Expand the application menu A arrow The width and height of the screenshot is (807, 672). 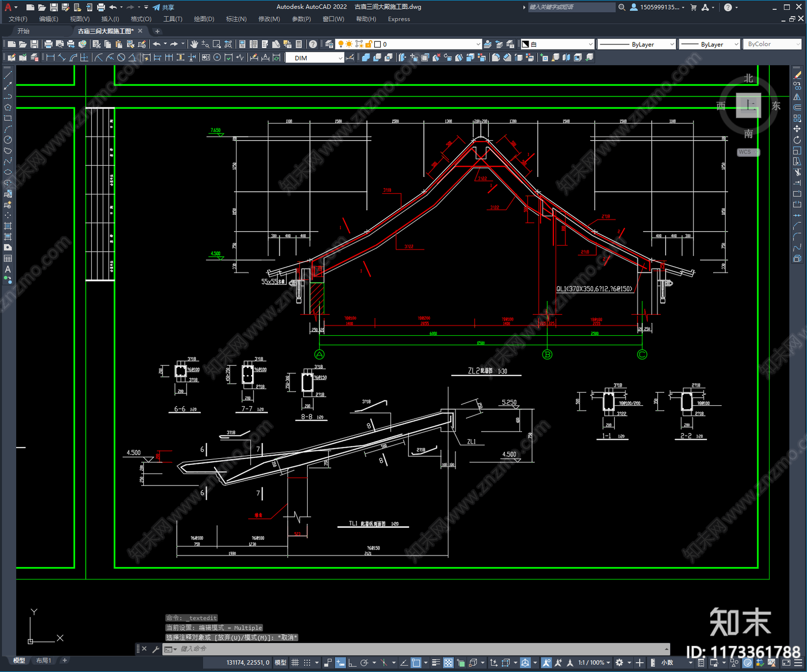click(16, 7)
